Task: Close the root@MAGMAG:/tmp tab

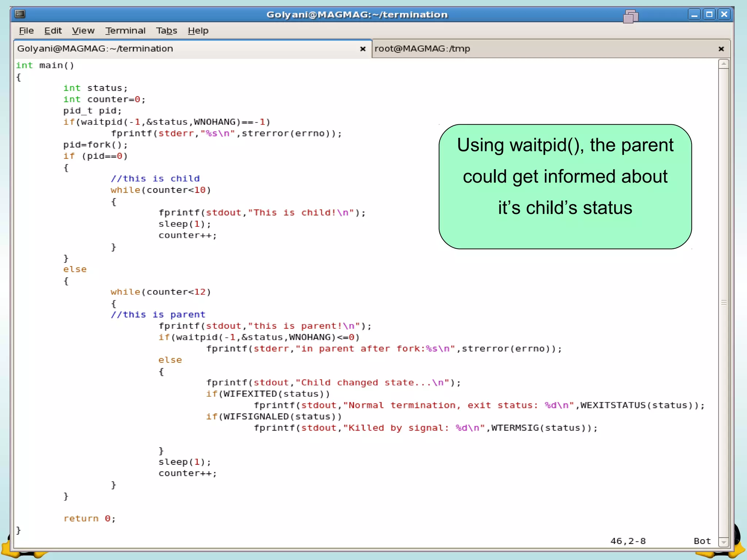Action: pyautogui.click(x=721, y=49)
